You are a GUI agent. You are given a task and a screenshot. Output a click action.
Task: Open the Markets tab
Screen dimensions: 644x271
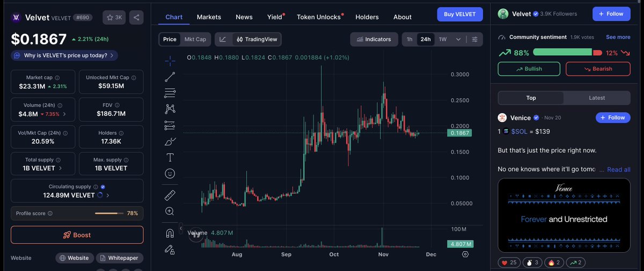click(x=209, y=17)
